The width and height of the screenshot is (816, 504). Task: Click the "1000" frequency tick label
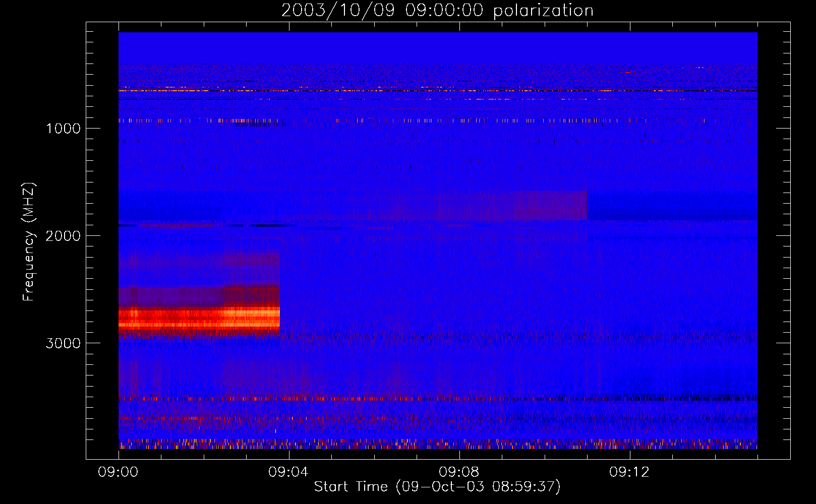(63, 129)
